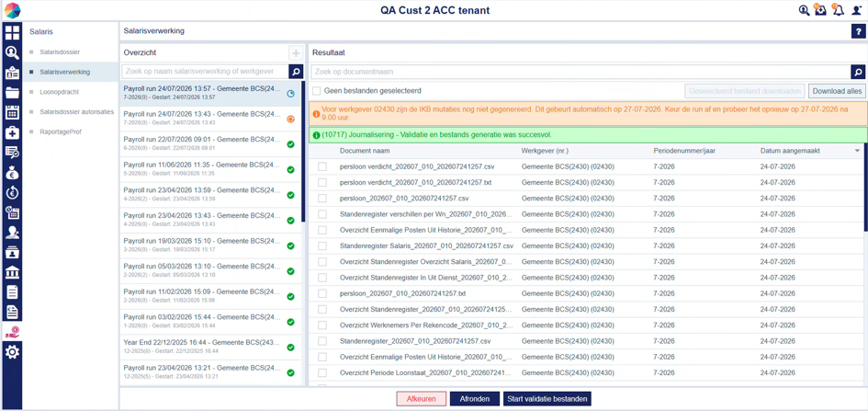Click the Resultaat table vertical scrollbar
The width and height of the screenshot is (868, 411).
coord(865,186)
